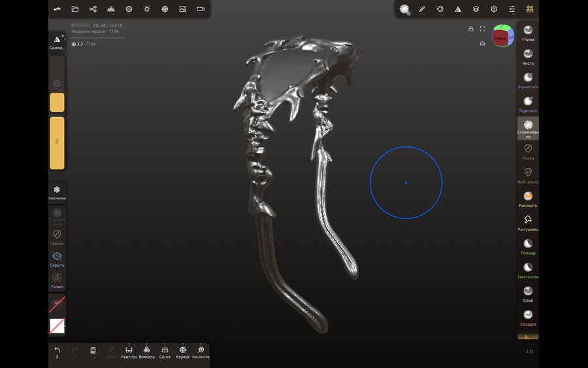Toggle the camera lock icon
Image resolution: width=588 pixels, height=368 pixels.
coord(471,29)
